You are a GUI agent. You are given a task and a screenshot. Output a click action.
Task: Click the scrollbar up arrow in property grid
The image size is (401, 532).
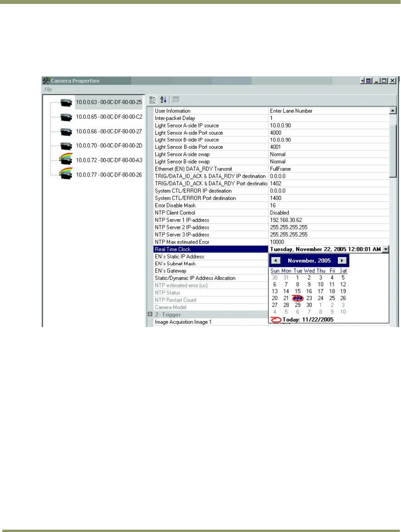393,111
